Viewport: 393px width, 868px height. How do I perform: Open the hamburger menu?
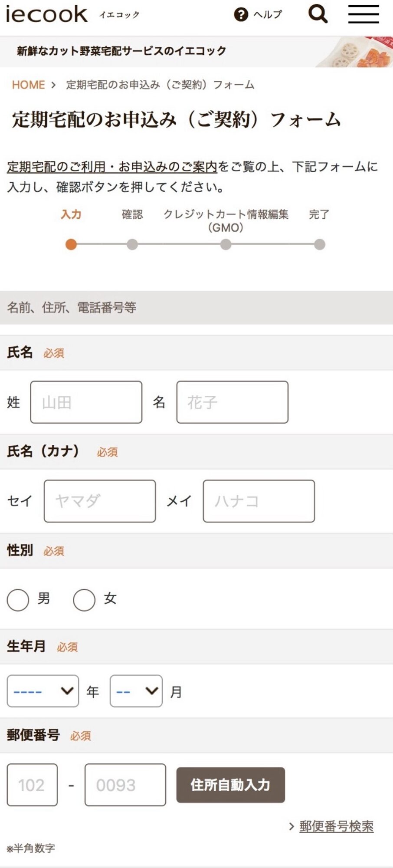click(364, 14)
